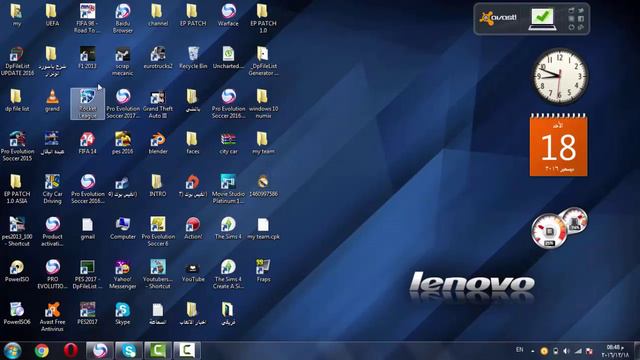Open the PowerISO6 installer icon

(x=17, y=313)
